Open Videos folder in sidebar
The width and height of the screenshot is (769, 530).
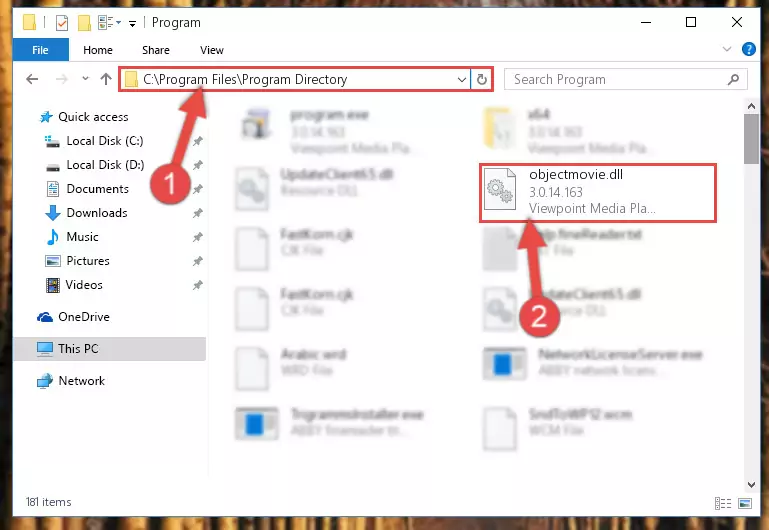coord(84,285)
